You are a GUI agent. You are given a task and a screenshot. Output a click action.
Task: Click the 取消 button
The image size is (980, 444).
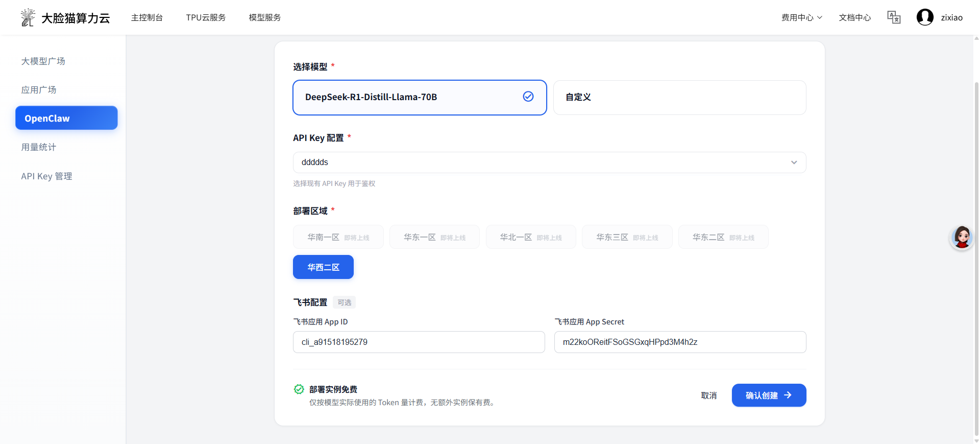708,395
